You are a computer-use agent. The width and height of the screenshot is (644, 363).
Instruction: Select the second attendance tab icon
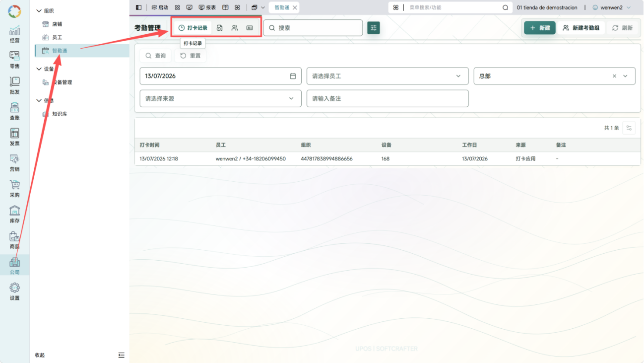pyautogui.click(x=219, y=28)
